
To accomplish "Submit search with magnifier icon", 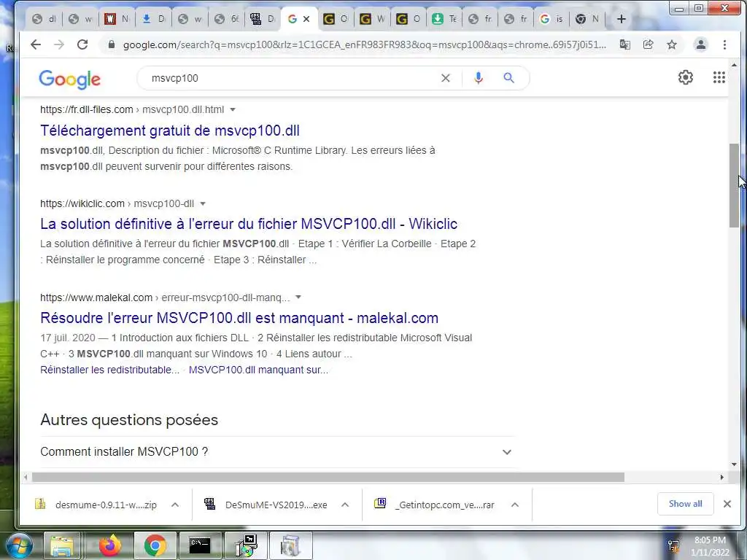I will pos(508,78).
